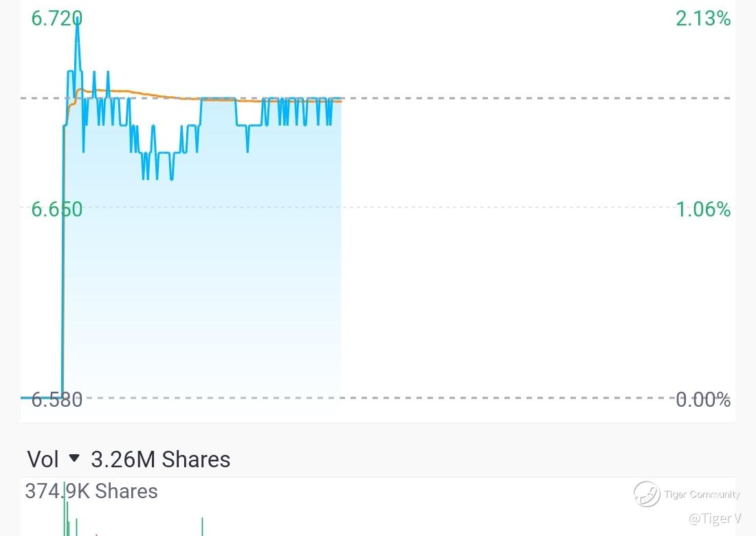Image resolution: width=756 pixels, height=536 pixels.
Task: Click the 2.13% percentage label
Action: pos(703,19)
